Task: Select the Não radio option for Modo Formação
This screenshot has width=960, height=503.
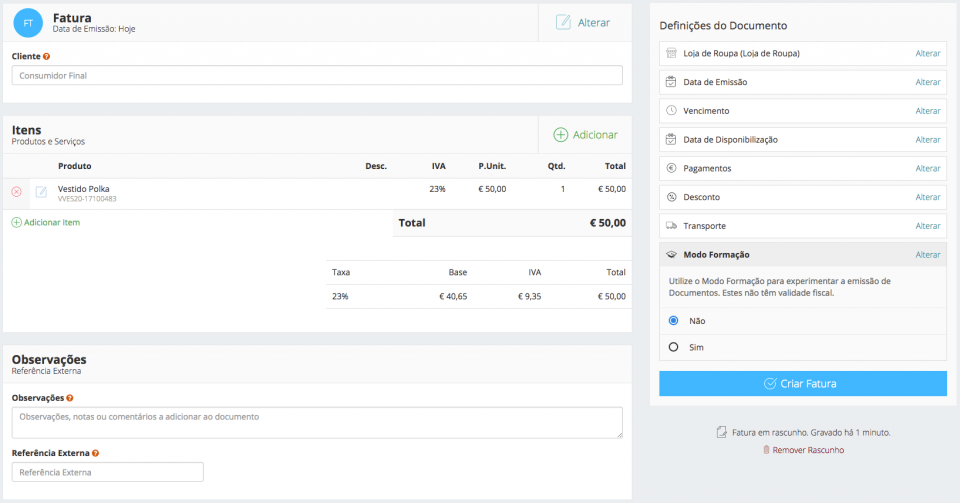Action: pos(673,321)
